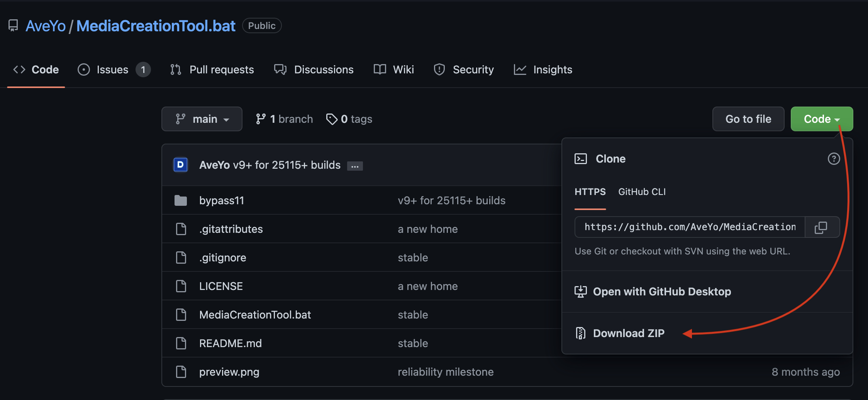Click the .gitignore file icon
Screen dimensions: 868x400
pos(181,258)
